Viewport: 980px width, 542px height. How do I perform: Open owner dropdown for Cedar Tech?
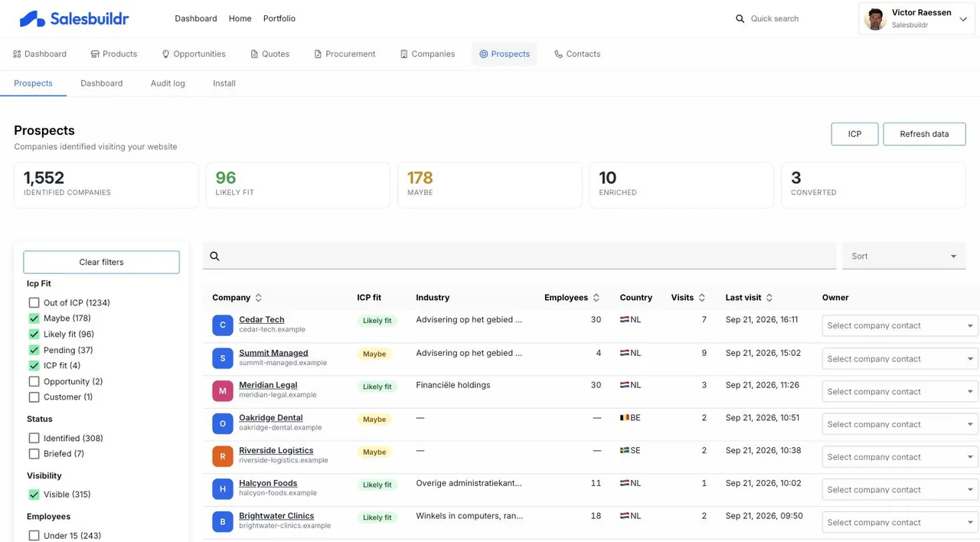[900, 325]
